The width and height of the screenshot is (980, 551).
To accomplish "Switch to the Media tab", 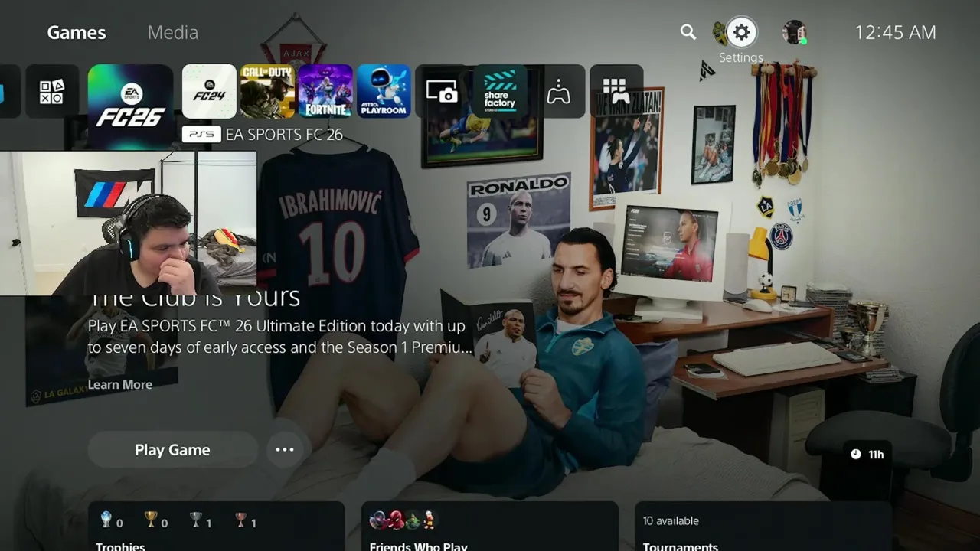I will (x=173, y=32).
